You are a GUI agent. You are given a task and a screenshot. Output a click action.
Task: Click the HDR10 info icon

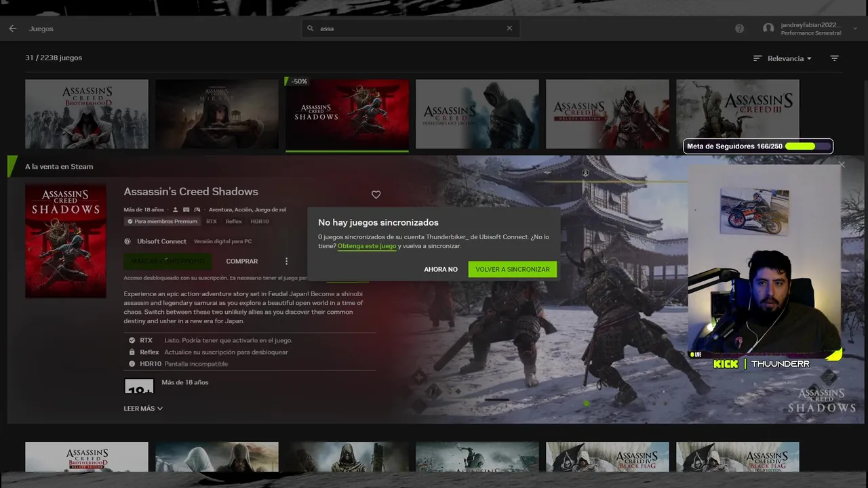[132, 364]
